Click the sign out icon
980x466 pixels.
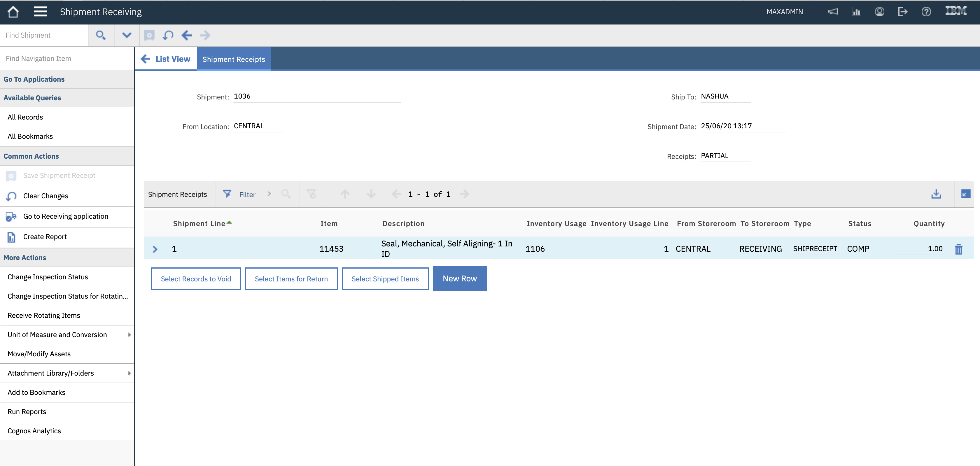(903, 12)
